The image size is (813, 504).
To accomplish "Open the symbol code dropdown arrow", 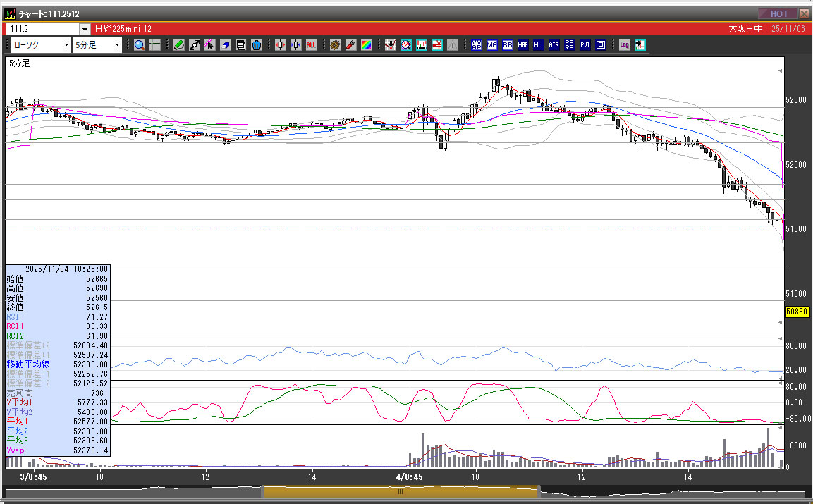I will click(85, 29).
